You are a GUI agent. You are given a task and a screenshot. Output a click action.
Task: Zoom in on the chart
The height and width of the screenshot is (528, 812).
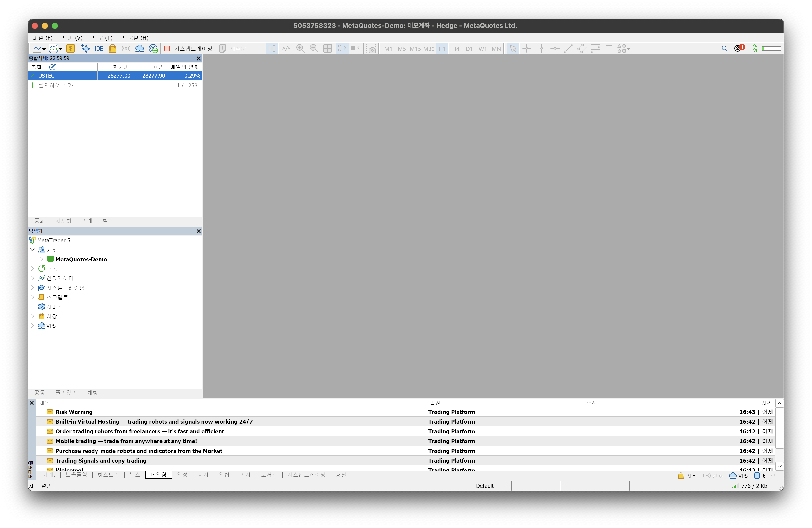(x=300, y=49)
